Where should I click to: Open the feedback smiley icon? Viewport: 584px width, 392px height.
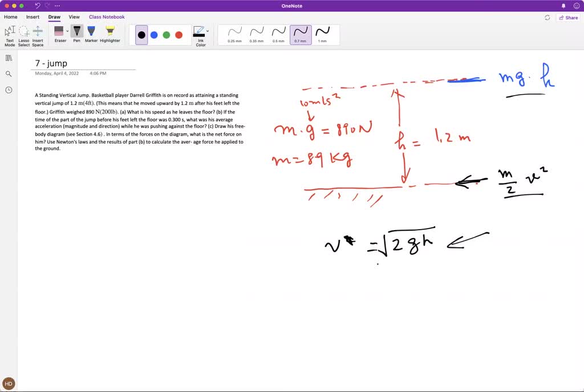pyautogui.click(x=577, y=6)
